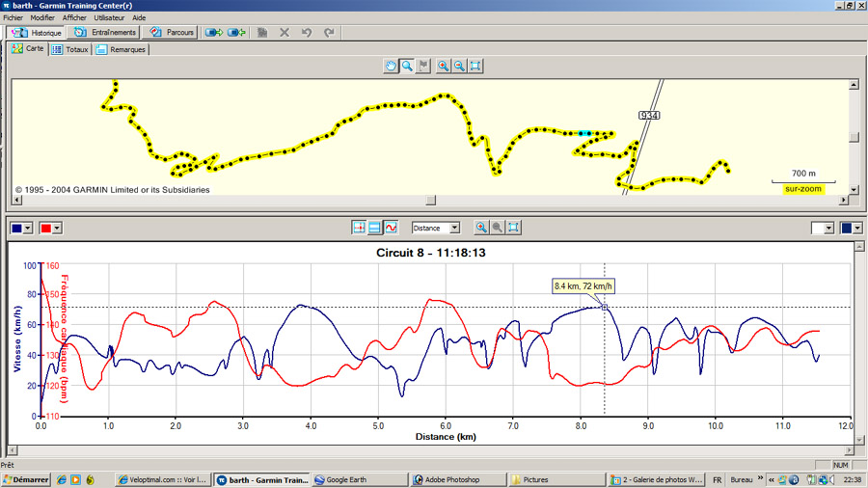The height and width of the screenshot is (488, 868).
Task: Toggle the curve line graph display mode
Action: point(391,228)
